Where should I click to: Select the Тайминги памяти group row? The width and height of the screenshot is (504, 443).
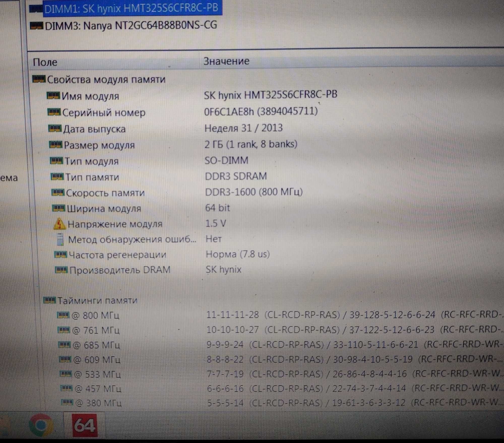coord(98,300)
